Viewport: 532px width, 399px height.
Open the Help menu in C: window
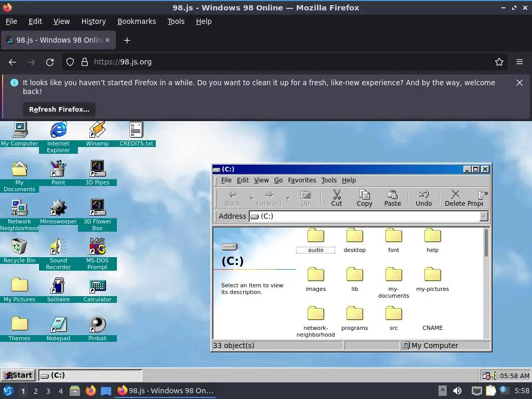pos(349,180)
